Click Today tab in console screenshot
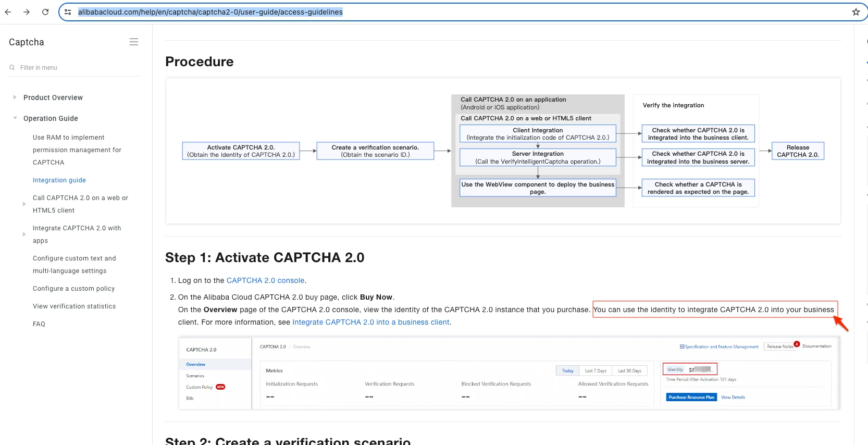 click(568, 371)
